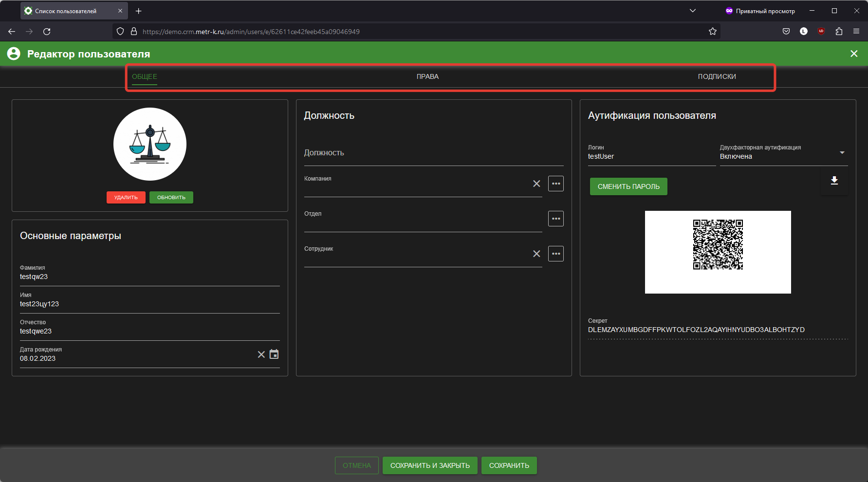Screen dimensions: 868x482
Task: Clear the birth date value
Action: click(x=261, y=354)
